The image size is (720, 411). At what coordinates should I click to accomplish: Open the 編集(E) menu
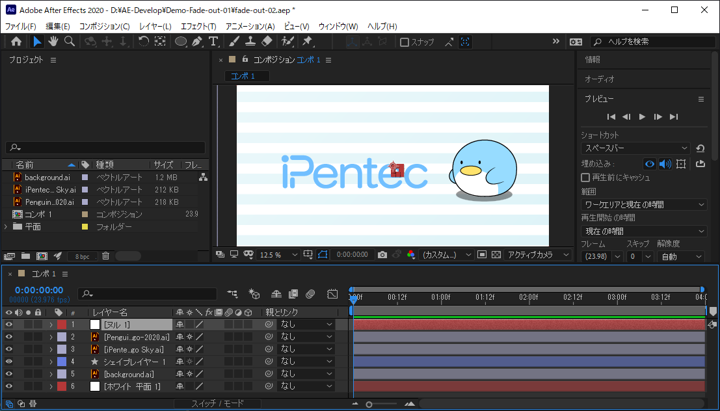tap(58, 27)
